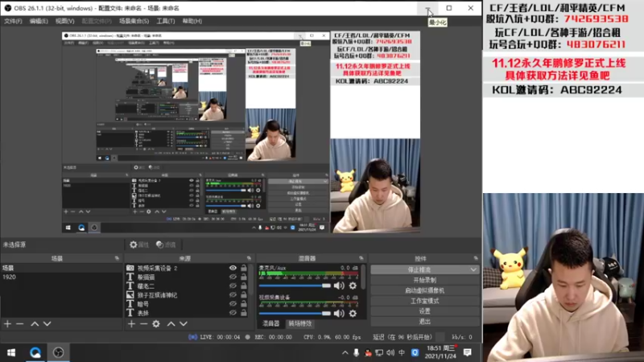Undock the 来源 panel via its float icon
Viewport: 644px width, 362px height.
249,258
